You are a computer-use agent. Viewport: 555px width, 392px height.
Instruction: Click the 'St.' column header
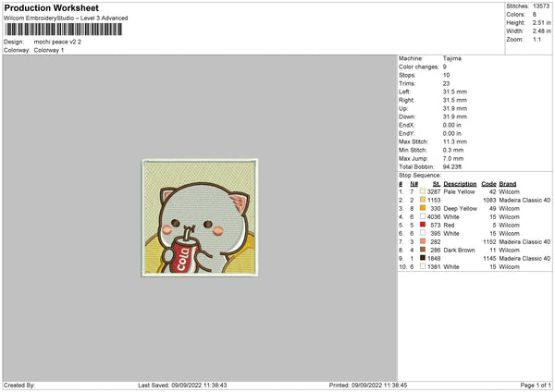(437, 184)
